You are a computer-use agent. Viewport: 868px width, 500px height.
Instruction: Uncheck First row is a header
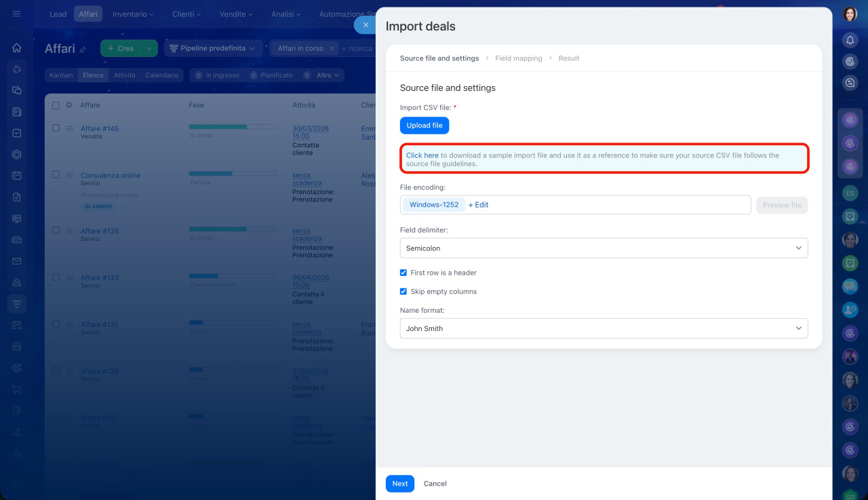[x=403, y=273]
